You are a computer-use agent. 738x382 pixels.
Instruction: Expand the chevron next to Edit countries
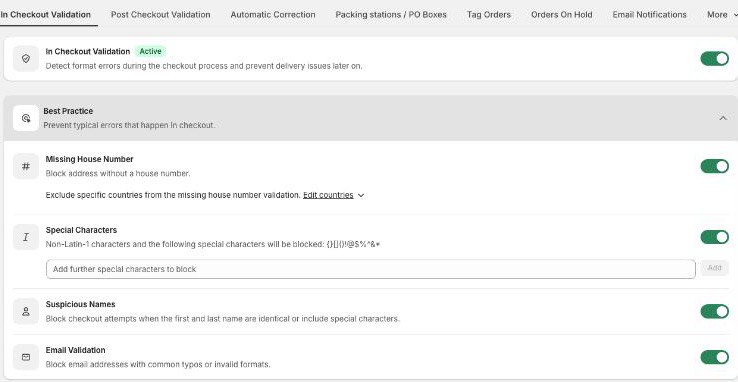pos(361,195)
